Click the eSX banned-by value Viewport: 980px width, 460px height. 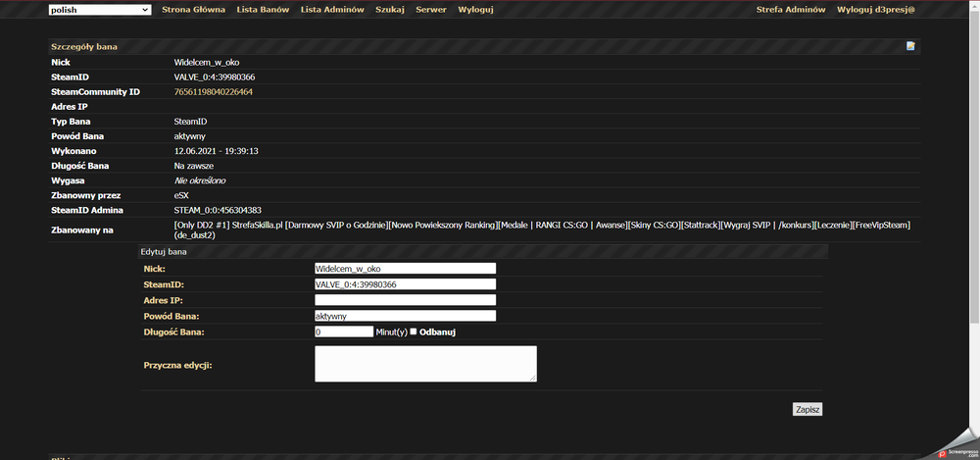coord(181,195)
